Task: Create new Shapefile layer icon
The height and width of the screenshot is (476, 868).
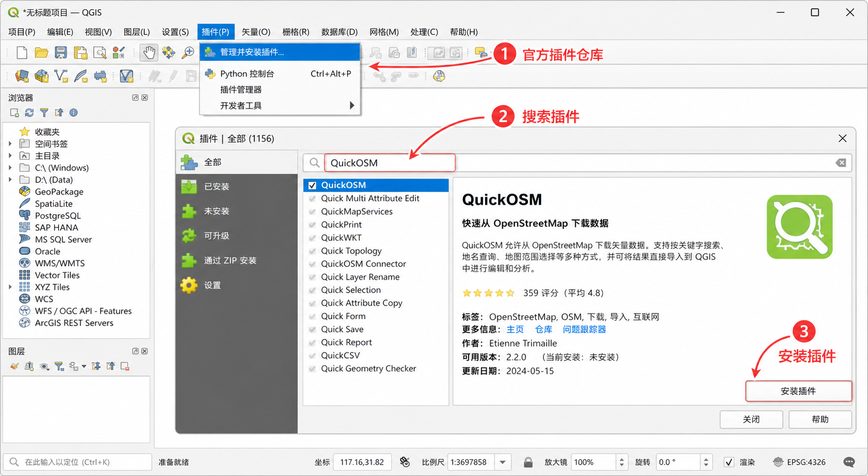Action: [x=62, y=76]
